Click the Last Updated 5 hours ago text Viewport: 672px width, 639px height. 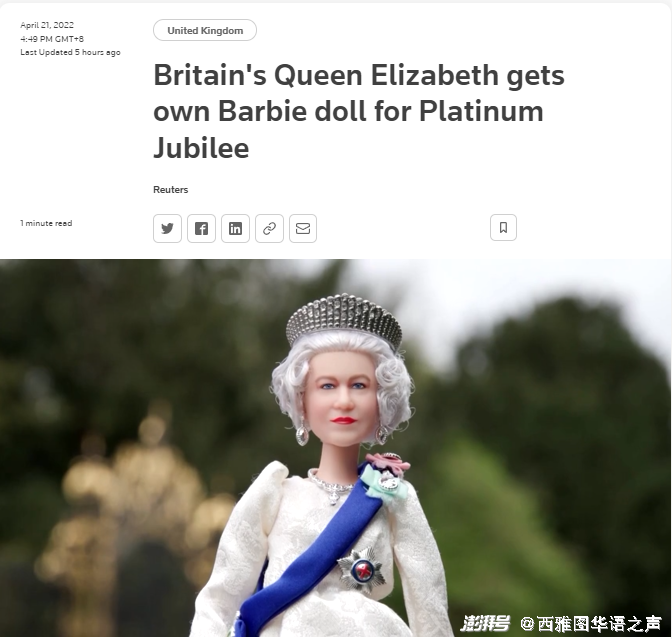(70, 52)
